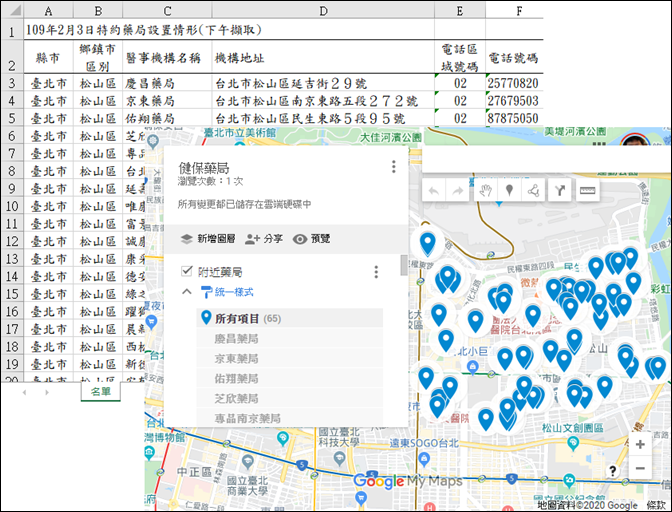Click the previous sheet navigation arrow in Excel
This screenshot has width=672, height=512.
tap(24, 392)
